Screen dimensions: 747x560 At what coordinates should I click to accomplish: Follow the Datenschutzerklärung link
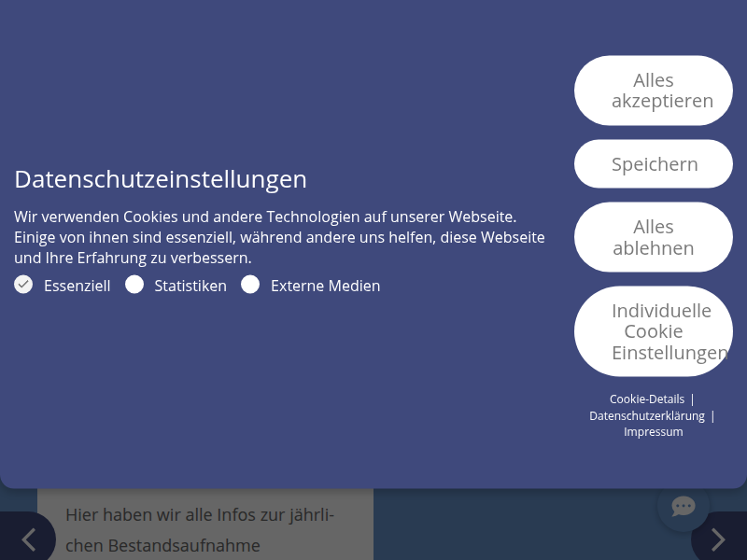point(646,415)
